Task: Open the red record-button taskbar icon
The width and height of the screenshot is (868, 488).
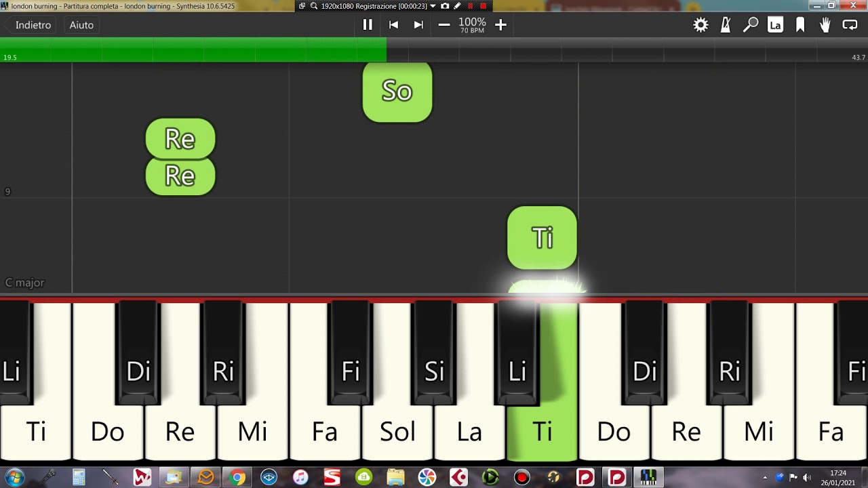Action: (521, 478)
